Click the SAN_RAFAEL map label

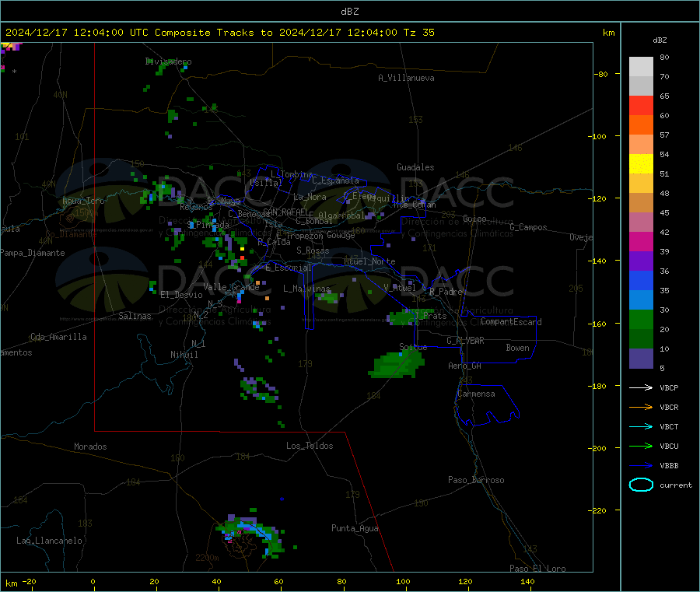[285, 212]
